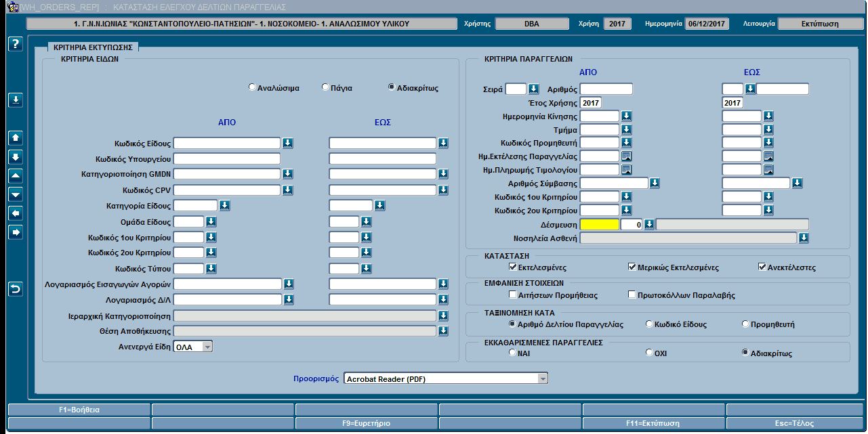
Task: Click the Έτος Χρήσης ΑΠΟ field showing 2017
Action: tap(591, 103)
